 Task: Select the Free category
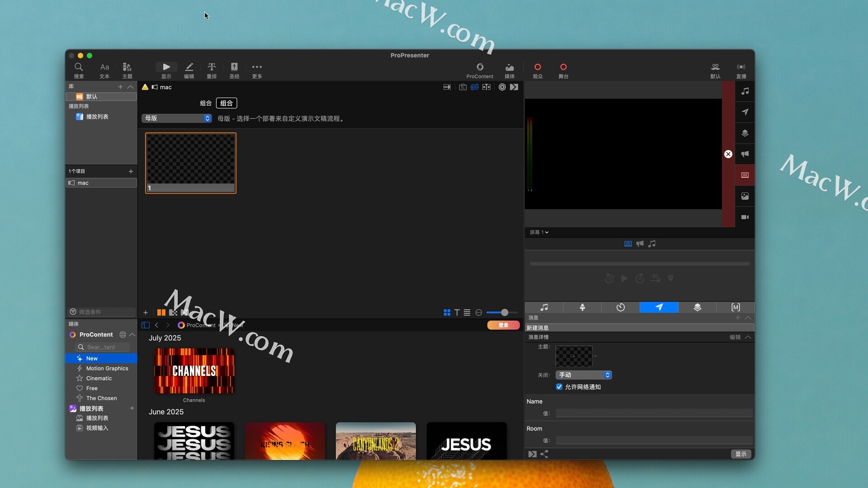pyautogui.click(x=101, y=388)
